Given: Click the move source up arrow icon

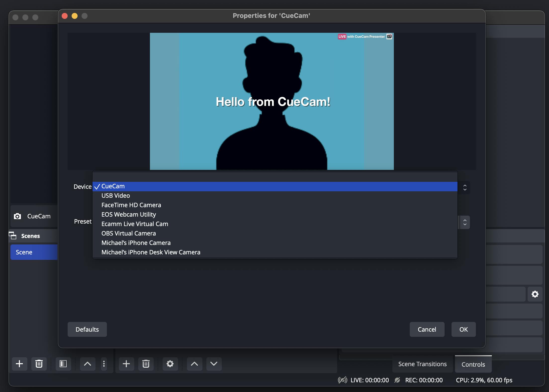Looking at the screenshot, I should pyautogui.click(x=194, y=363).
